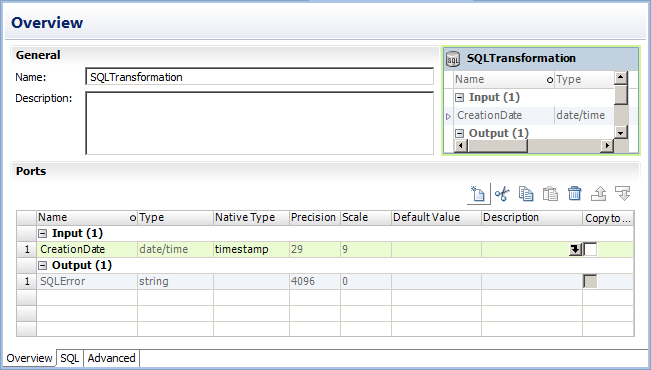Toggle Copy to checkbox for SQLError row

pos(590,281)
